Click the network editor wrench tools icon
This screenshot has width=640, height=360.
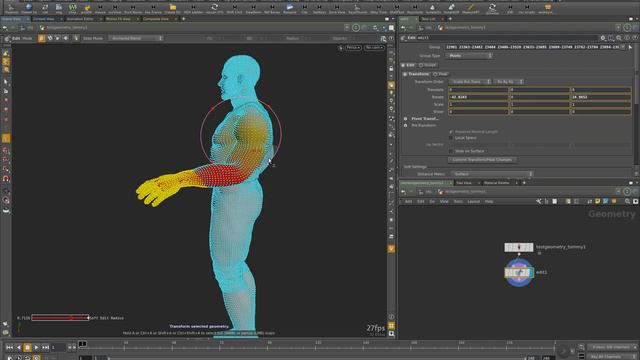click(538, 201)
